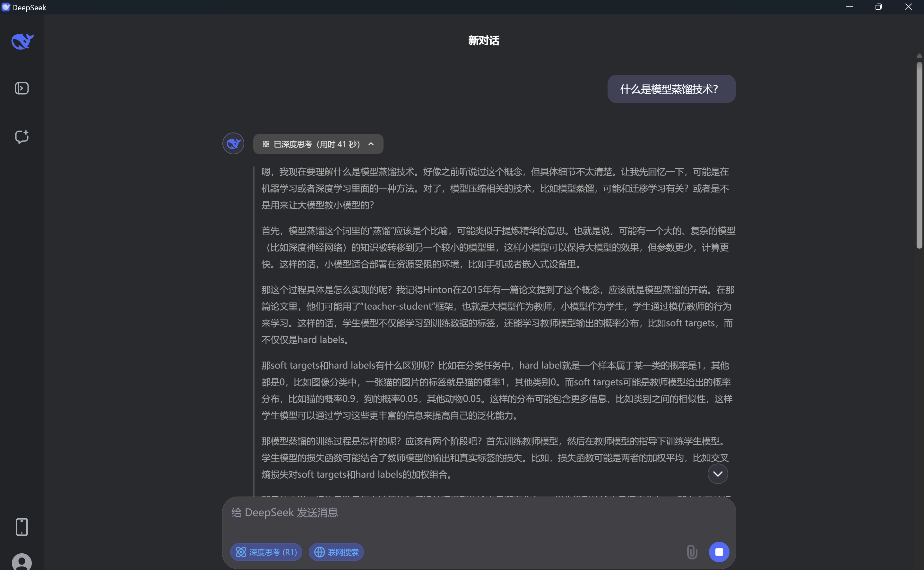Restore down the DeepSeek window
This screenshot has width=924, height=570.
[878, 7]
